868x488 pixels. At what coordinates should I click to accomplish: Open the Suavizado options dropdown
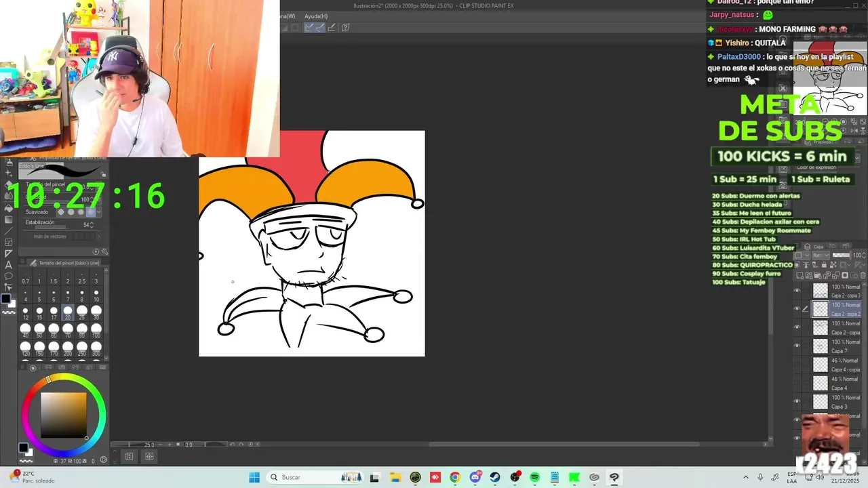pos(99,211)
